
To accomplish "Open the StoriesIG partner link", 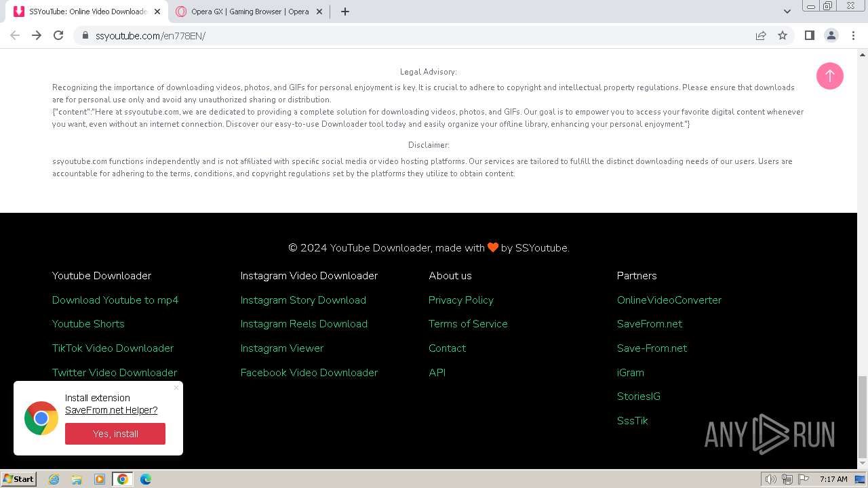I will [x=639, y=396].
